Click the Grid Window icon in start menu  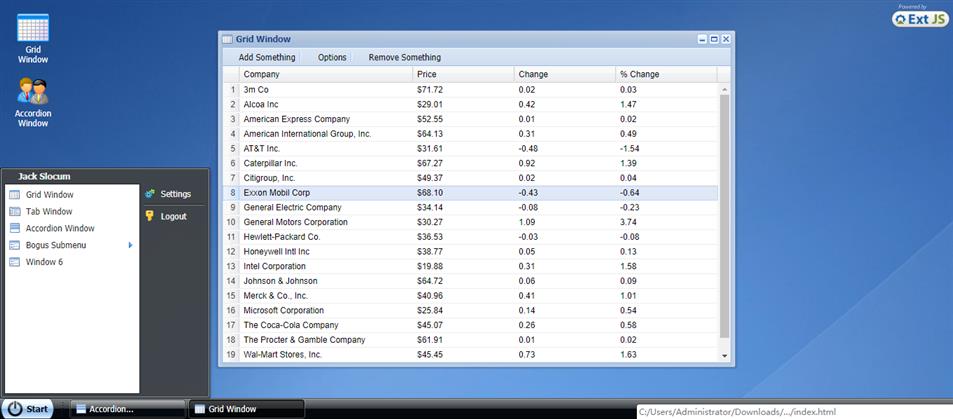pyautogui.click(x=15, y=195)
